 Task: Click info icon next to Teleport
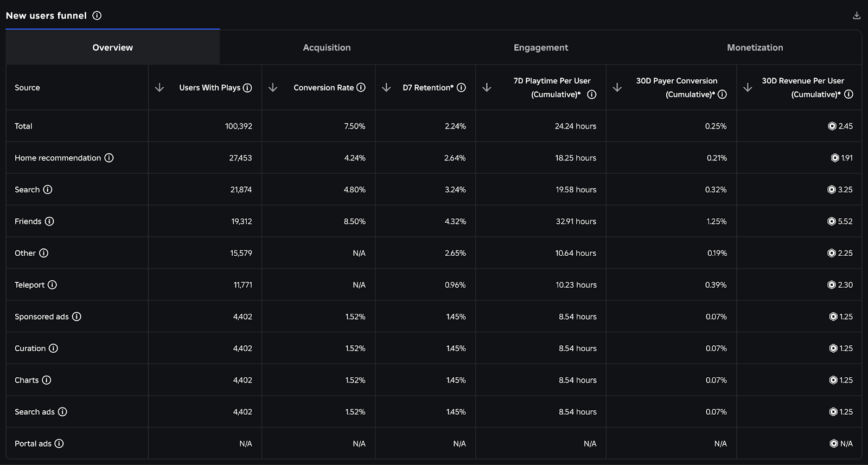point(52,285)
